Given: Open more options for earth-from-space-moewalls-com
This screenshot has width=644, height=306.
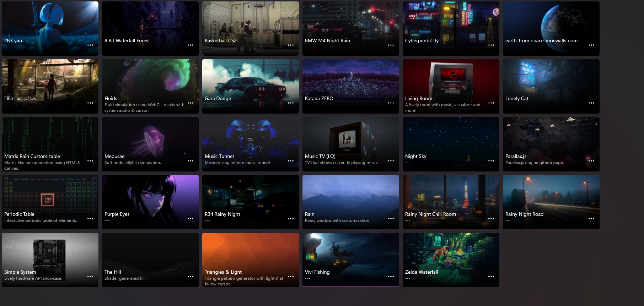Looking at the screenshot, I should (591, 45).
